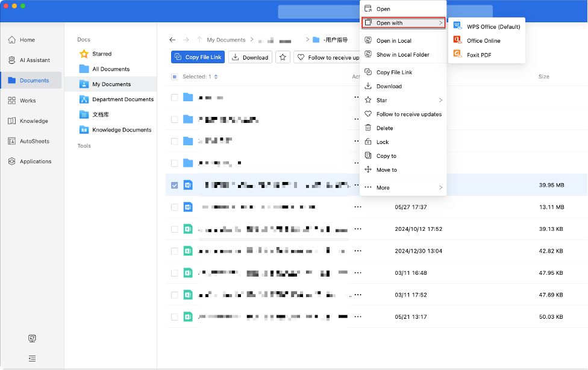The width and height of the screenshot is (588, 370).
Task: Click the star icon button in toolbar
Action: click(x=283, y=57)
